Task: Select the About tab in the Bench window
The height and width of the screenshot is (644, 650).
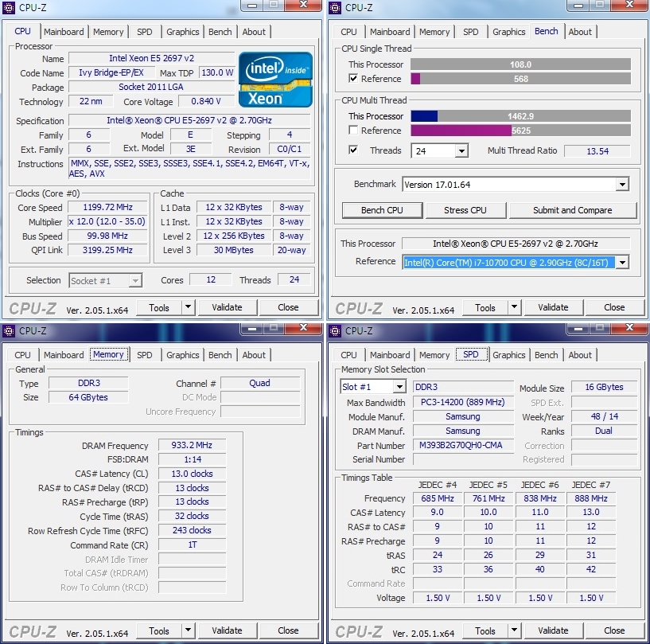Action: 580,32
